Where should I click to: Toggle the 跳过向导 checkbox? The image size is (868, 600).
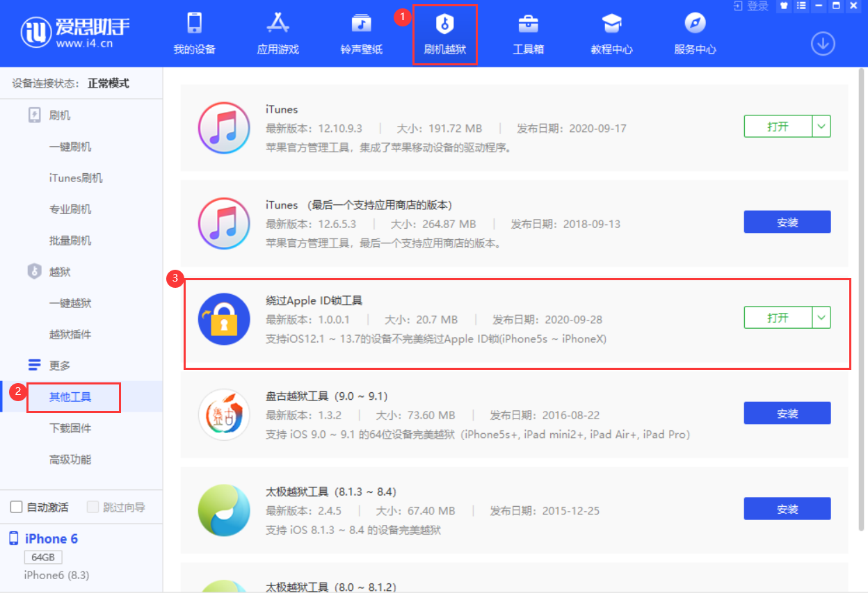tap(93, 507)
